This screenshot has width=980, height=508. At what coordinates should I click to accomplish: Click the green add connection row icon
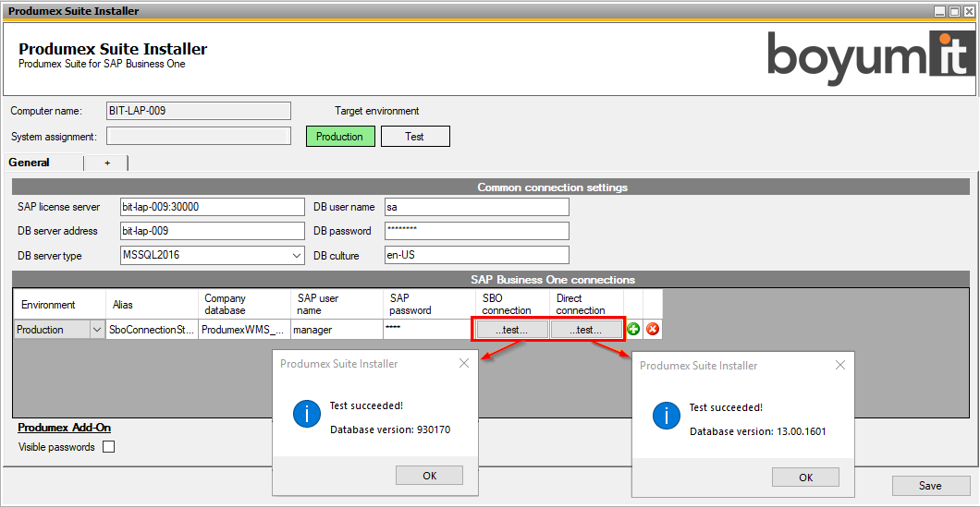point(634,329)
